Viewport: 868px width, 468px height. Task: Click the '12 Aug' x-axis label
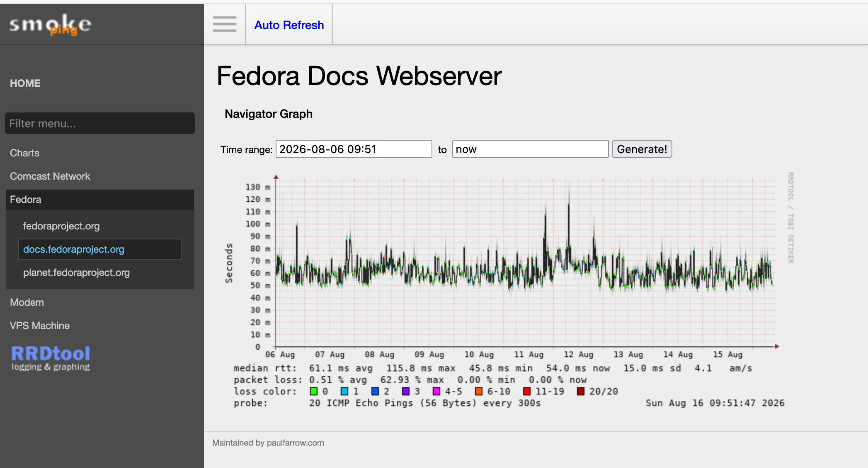(x=578, y=354)
